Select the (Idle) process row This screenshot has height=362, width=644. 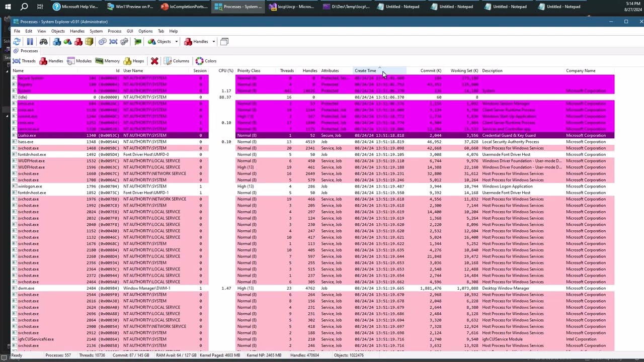(313, 97)
